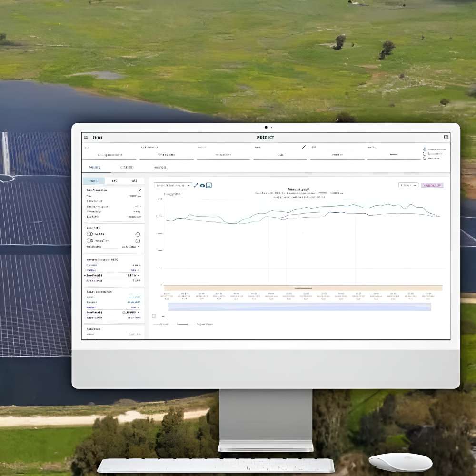
Task: Switch to the first tab below the header
Action: [94, 168]
